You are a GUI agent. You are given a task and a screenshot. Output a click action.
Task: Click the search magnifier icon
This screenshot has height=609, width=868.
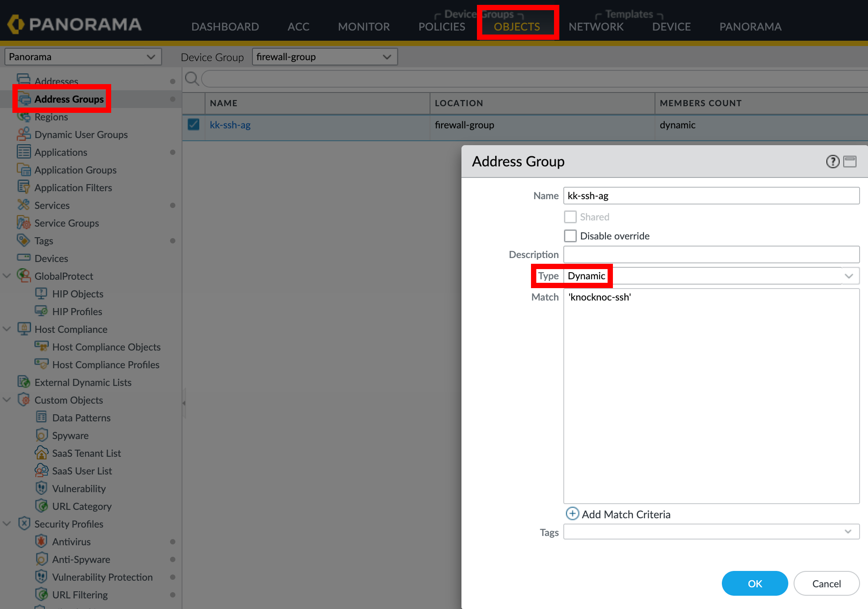click(192, 79)
